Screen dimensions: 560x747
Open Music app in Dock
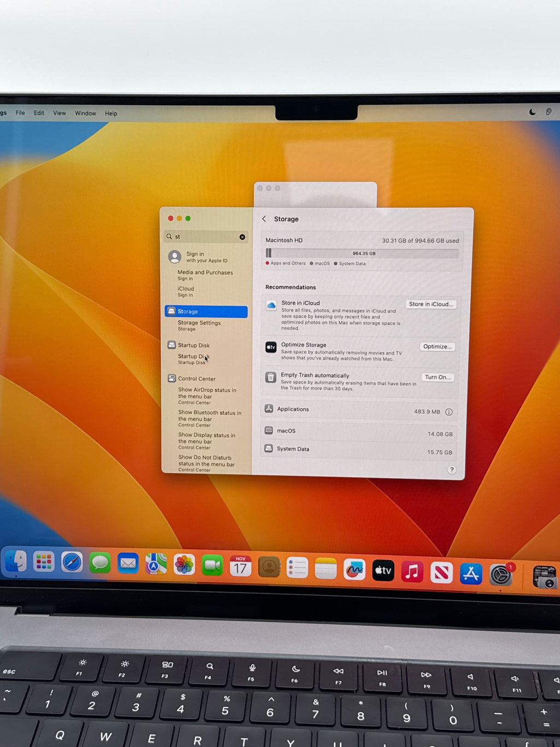[412, 572]
